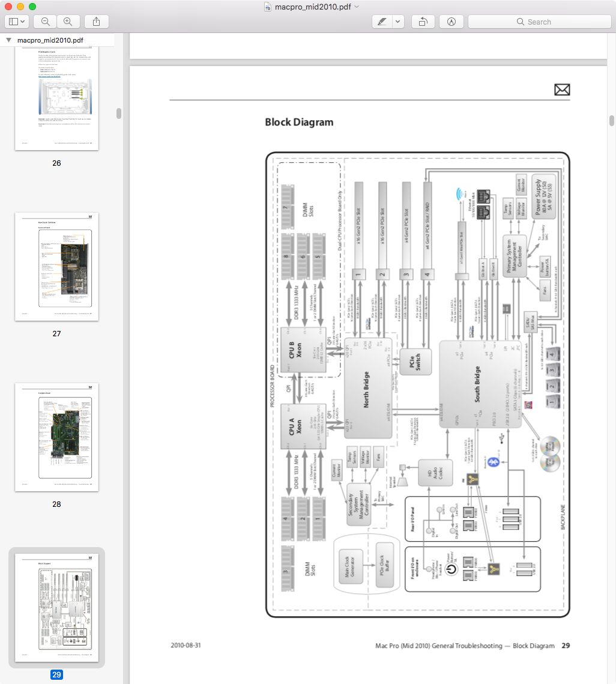The image size is (616, 684).
Task: Open the Share menu button
Action: (x=97, y=22)
